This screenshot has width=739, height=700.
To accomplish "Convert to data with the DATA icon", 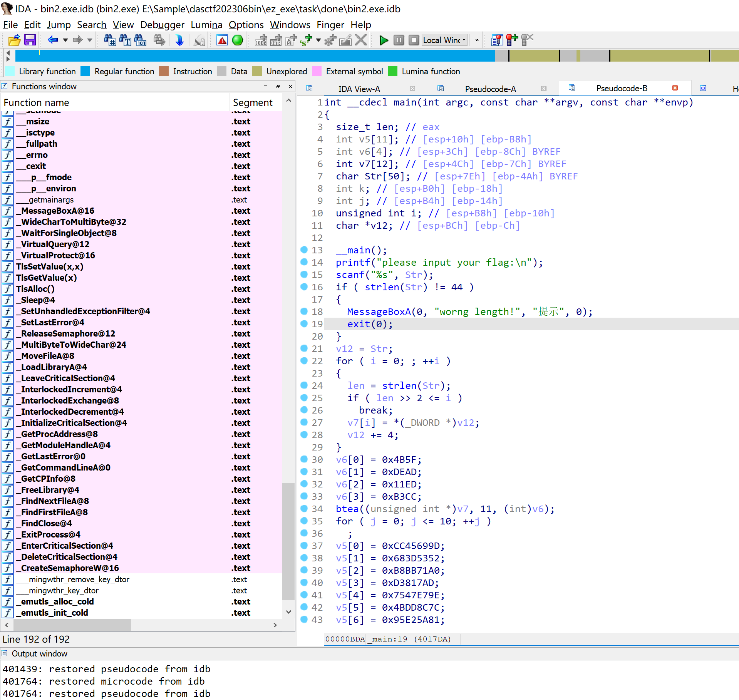I will (x=276, y=40).
